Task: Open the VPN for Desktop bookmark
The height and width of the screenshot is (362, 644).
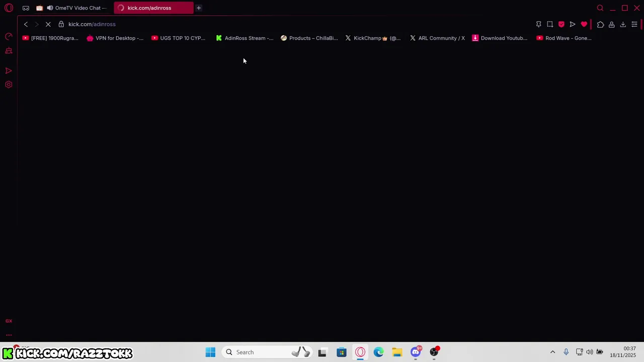Action: (x=115, y=38)
